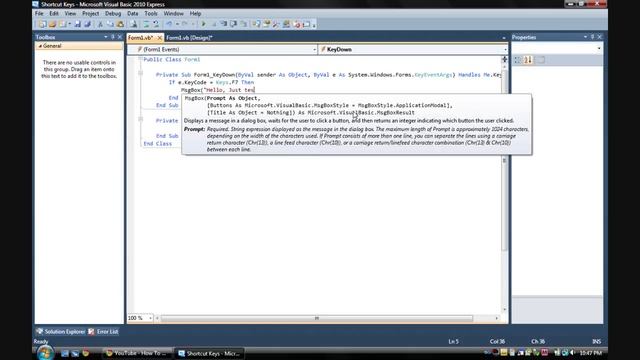Viewport: 640px width, 360px height.
Task: Click the Add New Item toolbar icon
Action: (62, 24)
